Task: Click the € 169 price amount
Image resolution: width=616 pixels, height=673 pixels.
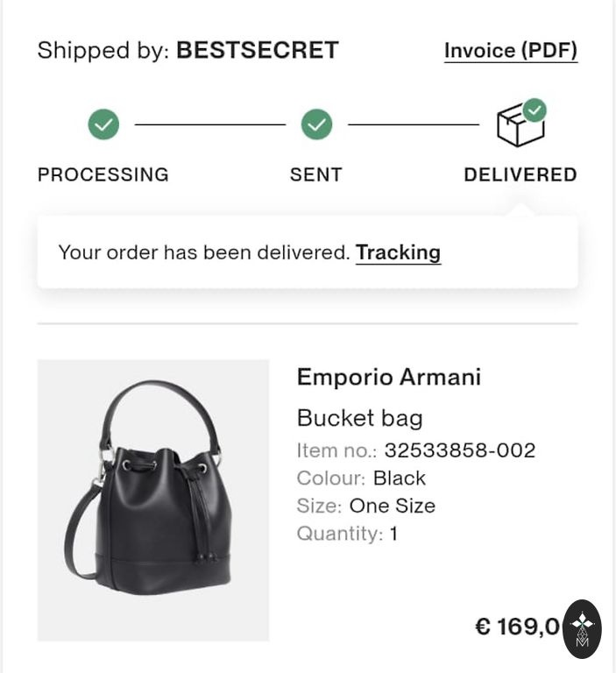Action: 517,627
